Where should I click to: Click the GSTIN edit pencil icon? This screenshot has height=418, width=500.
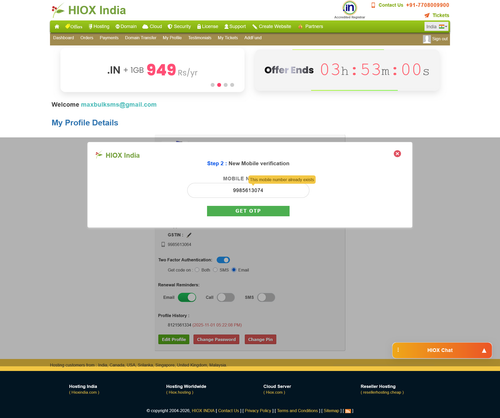189,235
